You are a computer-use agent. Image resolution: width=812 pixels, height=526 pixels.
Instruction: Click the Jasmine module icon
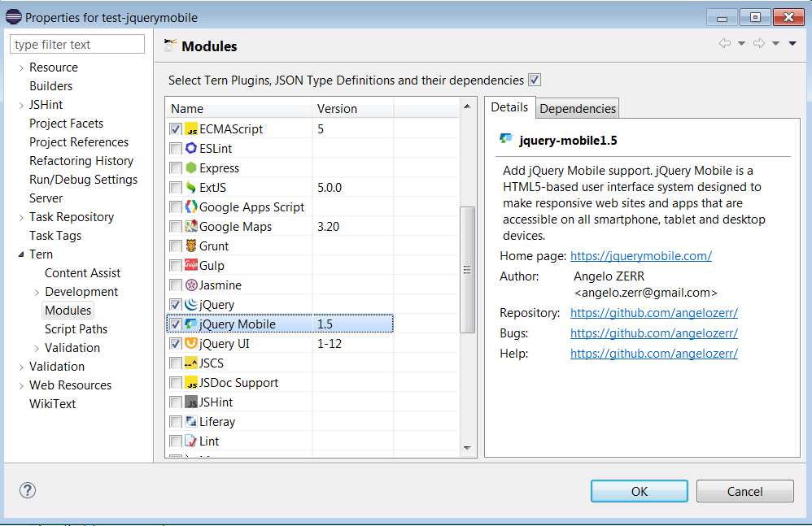pos(192,285)
